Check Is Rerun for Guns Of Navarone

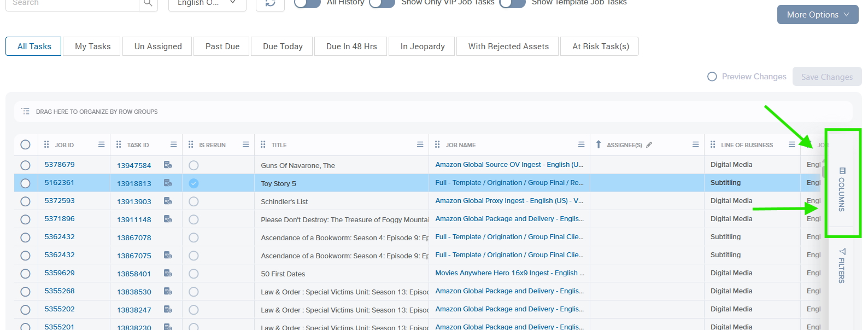193,165
